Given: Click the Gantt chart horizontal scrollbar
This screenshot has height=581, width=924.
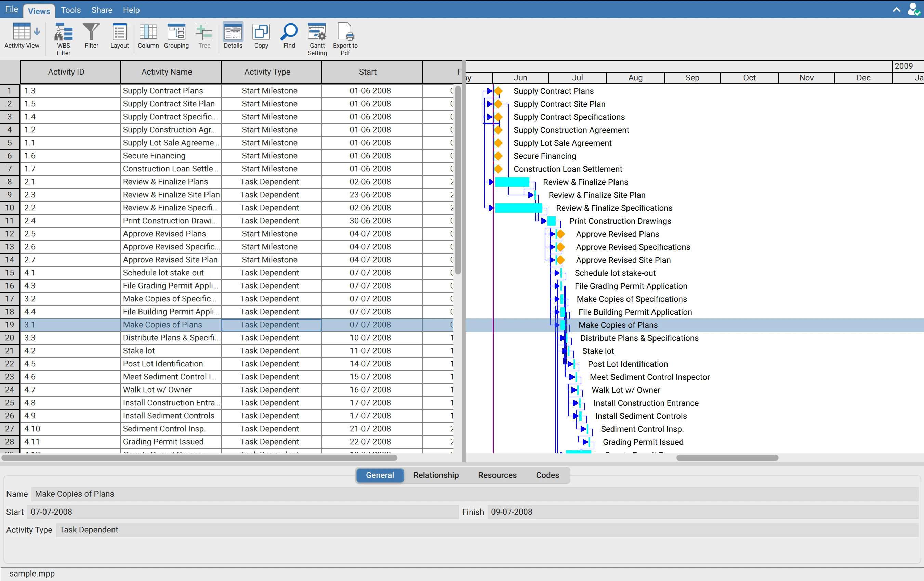Looking at the screenshot, I should pyautogui.click(x=727, y=458).
